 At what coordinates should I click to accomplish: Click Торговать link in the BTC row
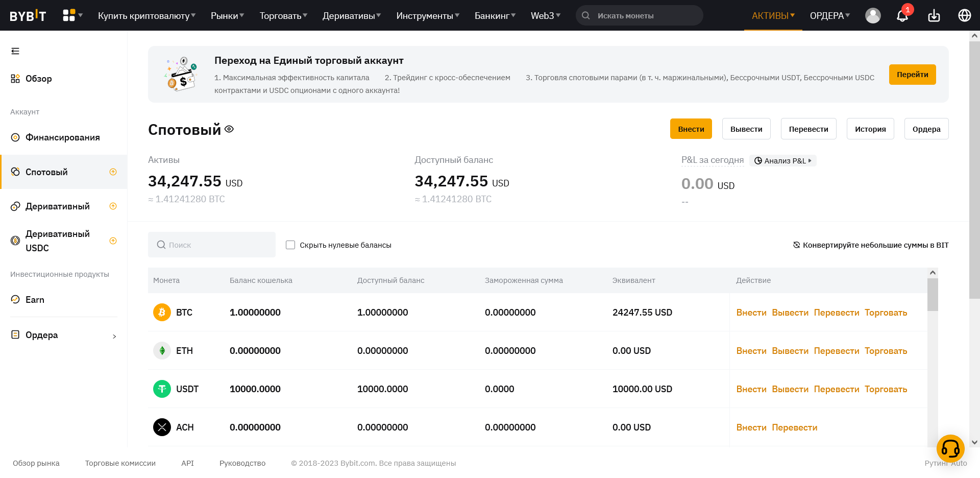point(886,313)
